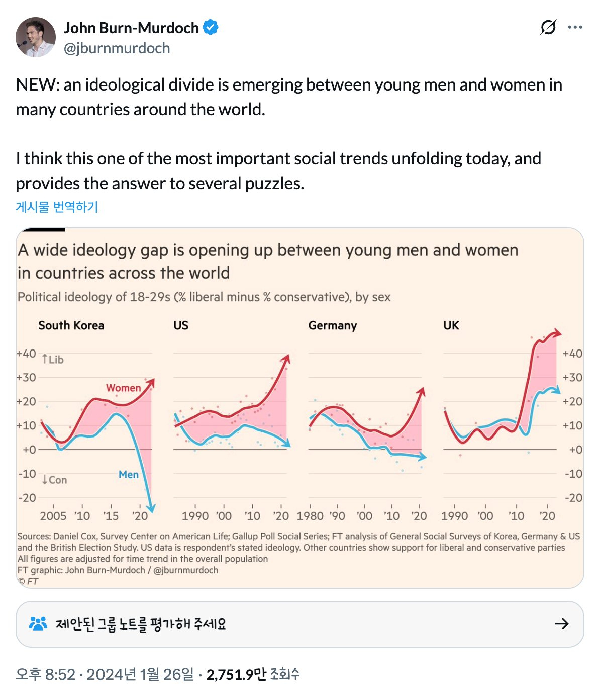Translate the post via 게시물 번역하기
Screen dimensions: 599x700
57,207
